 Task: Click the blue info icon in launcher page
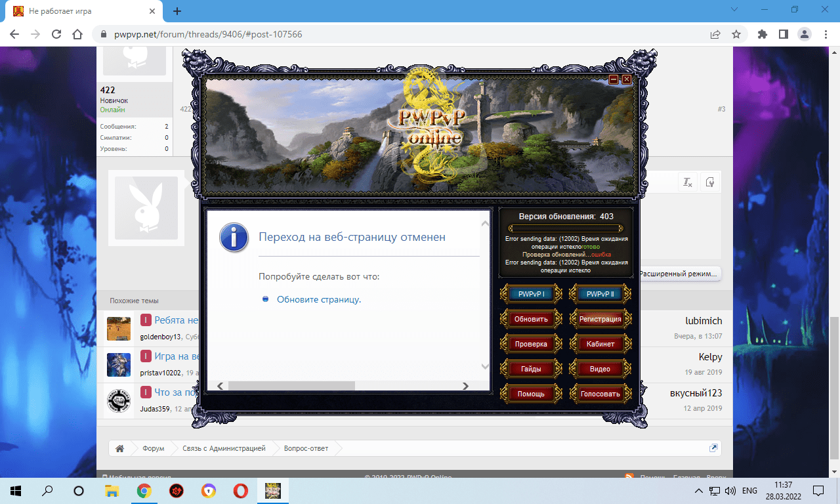234,238
